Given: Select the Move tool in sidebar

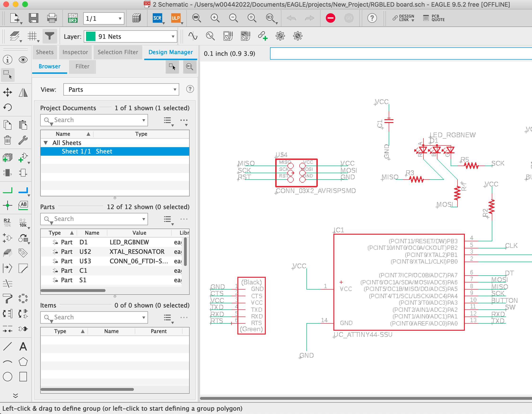Looking at the screenshot, I should 8,92.
